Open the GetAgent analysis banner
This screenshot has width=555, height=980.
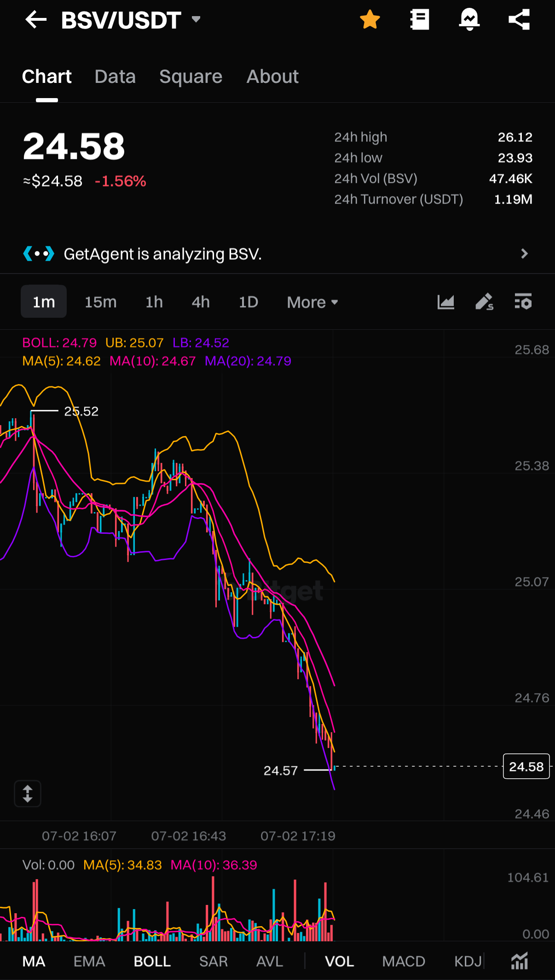coord(277,254)
